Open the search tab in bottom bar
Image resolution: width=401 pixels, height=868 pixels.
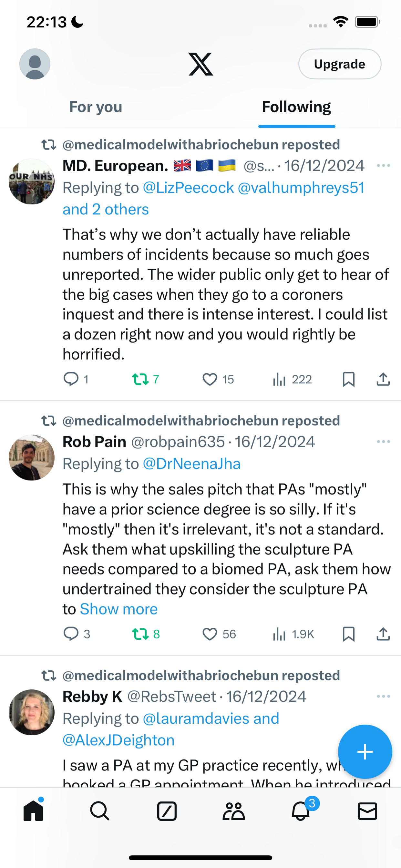pyautogui.click(x=100, y=811)
